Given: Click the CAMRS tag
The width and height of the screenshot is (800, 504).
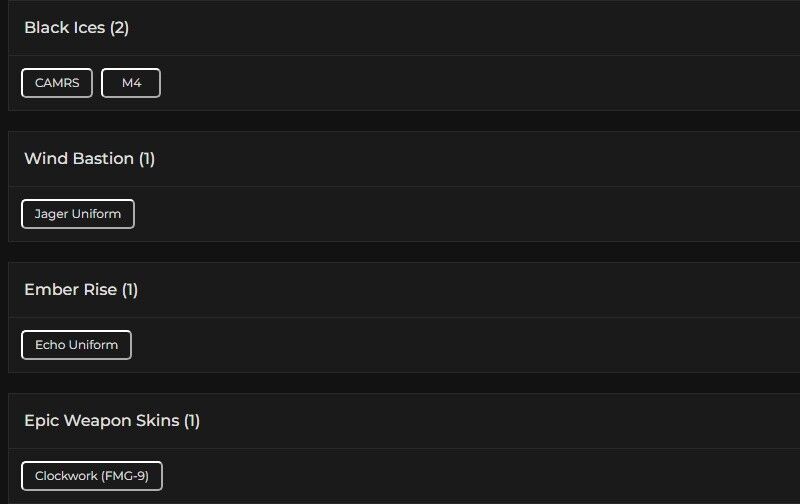Looking at the screenshot, I should [x=57, y=83].
